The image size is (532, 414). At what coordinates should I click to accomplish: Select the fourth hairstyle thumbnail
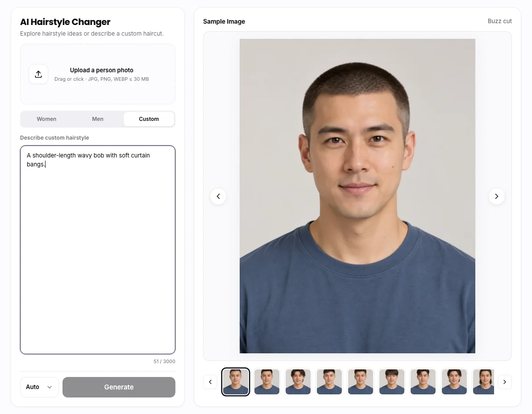tap(329, 382)
